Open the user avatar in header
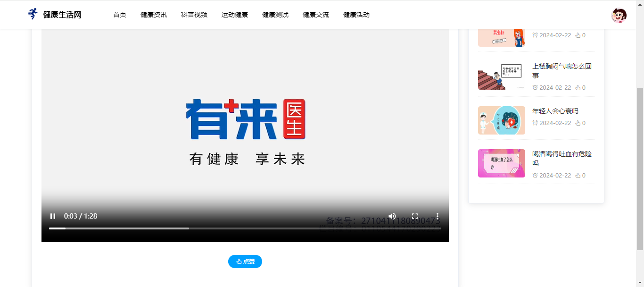The height and width of the screenshot is (287, 644). click(x=619, y=16)
